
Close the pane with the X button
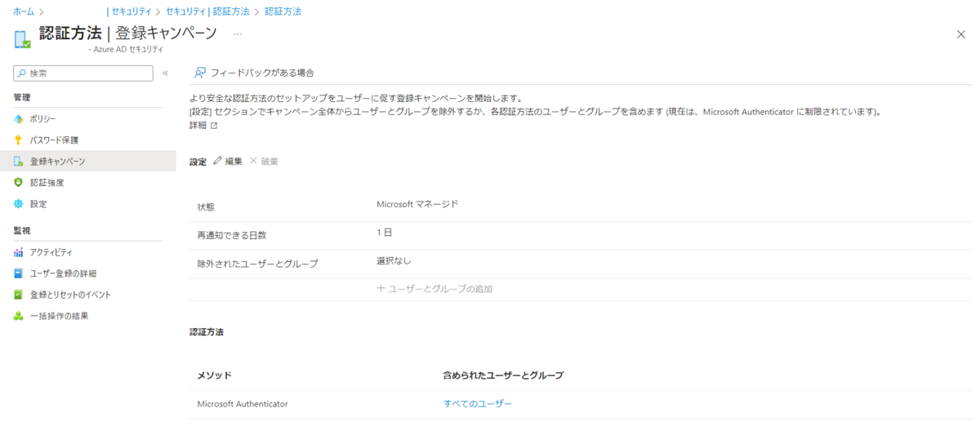[960, 34]
